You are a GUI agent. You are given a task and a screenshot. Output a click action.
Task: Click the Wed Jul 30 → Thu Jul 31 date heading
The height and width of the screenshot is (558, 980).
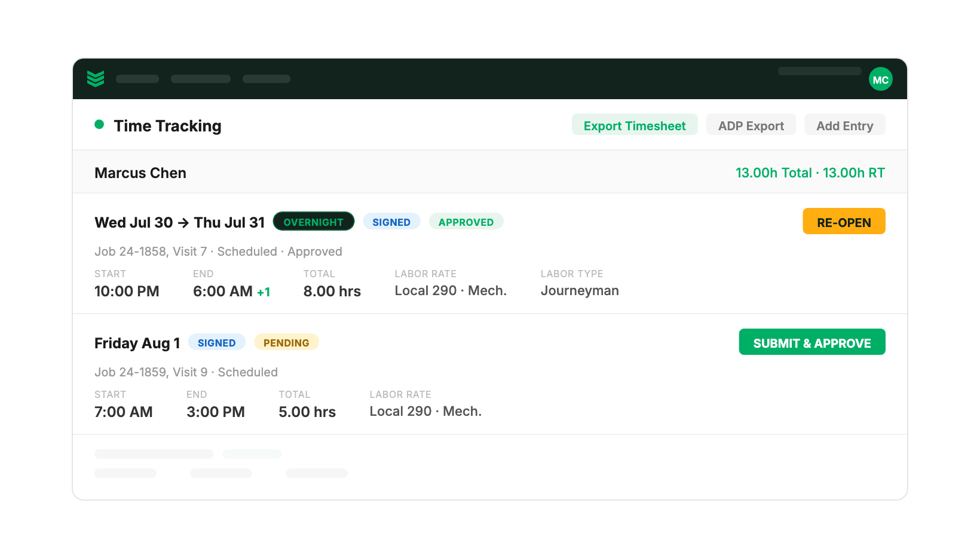point(179,222)
